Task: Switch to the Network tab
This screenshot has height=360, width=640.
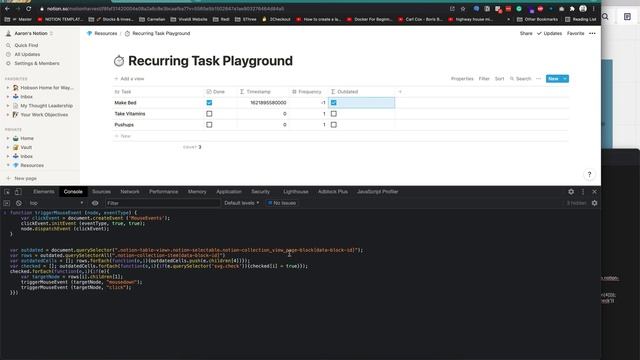Action: tap(130, 192)
